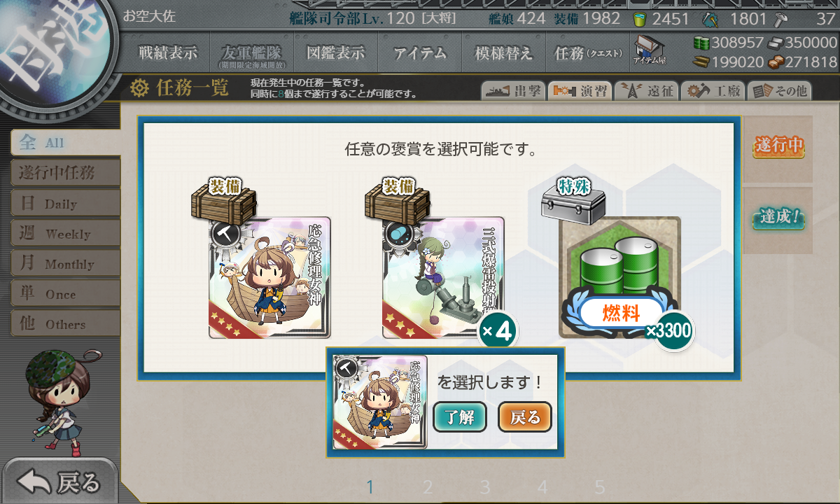Screen dimensions: 840x504
Task: Choose the 三式爆雷投射機 x4 reward card
Action: pos(443,277)
